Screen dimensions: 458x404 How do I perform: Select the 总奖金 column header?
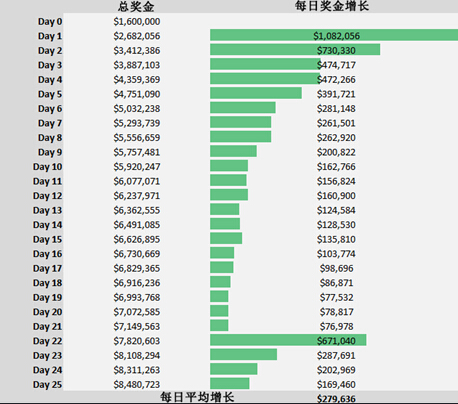click(136, 7)
